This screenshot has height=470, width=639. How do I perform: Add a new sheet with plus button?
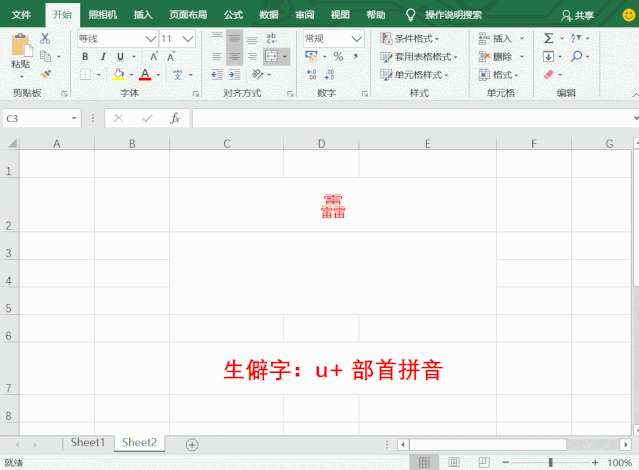pos(192,445)
